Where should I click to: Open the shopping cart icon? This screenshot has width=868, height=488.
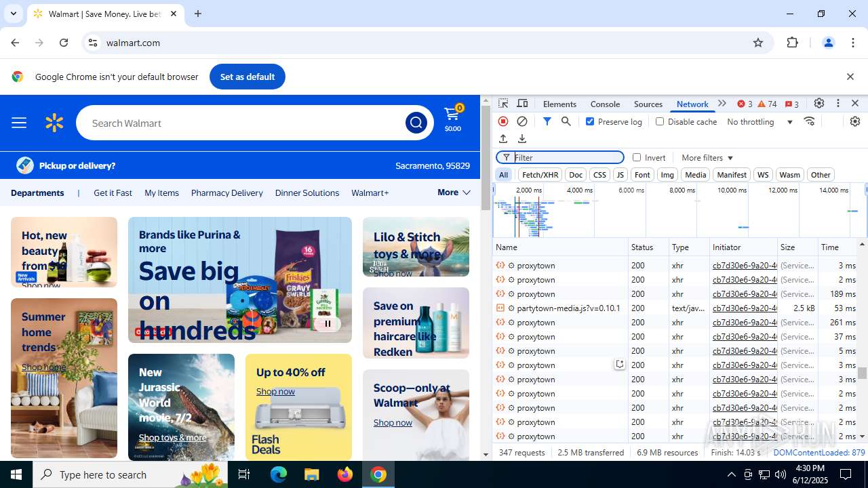pyautogui.click(x=452, y=118)
